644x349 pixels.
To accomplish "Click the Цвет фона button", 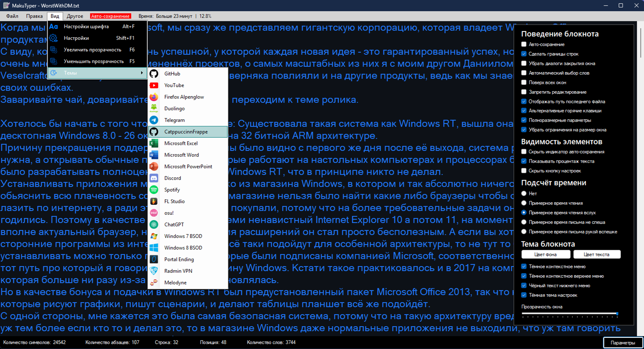I will click(x=546, y=254).
